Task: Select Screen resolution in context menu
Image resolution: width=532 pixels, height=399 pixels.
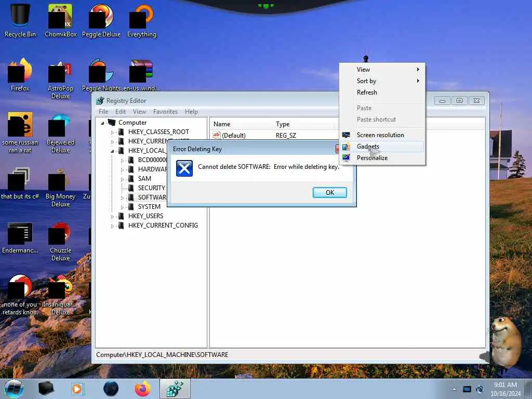Action: pos(382,135)
